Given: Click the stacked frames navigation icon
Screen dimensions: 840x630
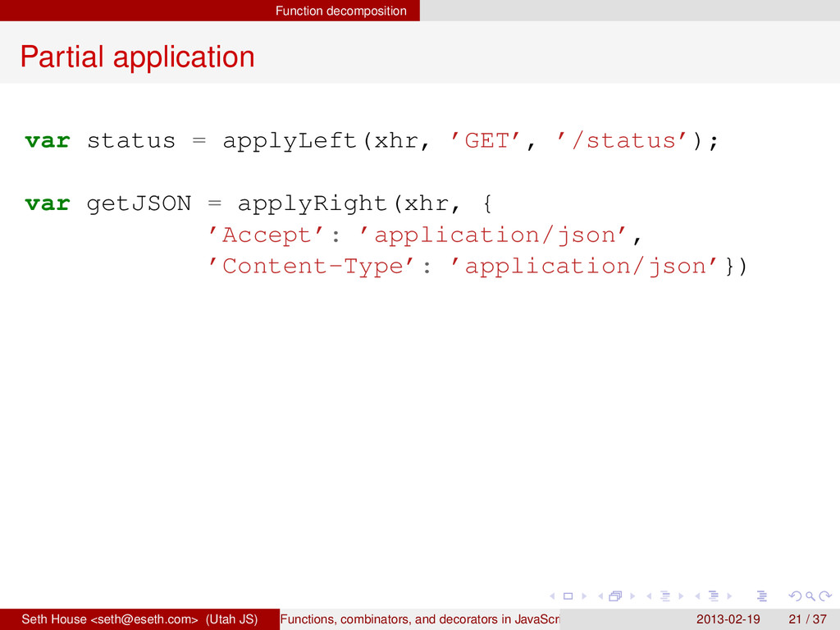Looking at the screenshot, I should point(616,596).
